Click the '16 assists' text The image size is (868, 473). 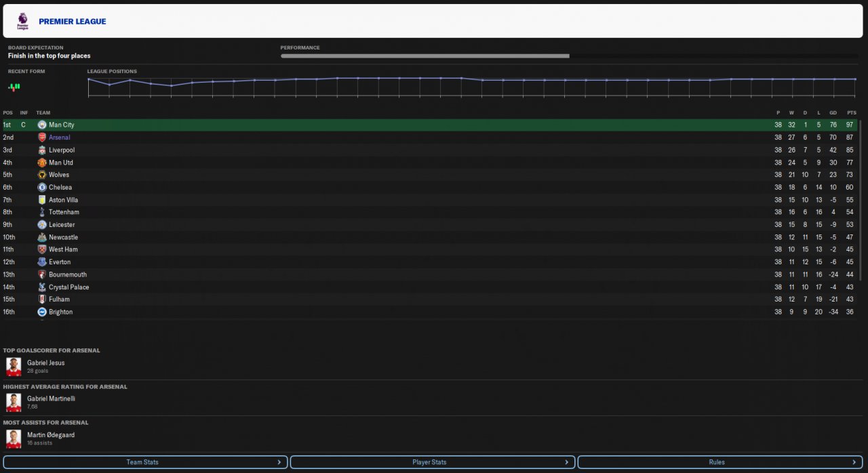[x=39, y=443]
